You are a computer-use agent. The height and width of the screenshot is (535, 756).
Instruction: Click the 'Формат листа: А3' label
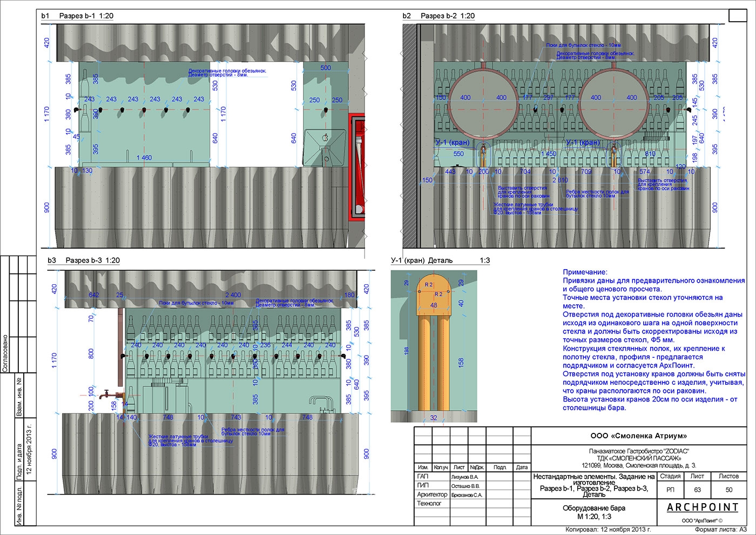coord(721,530)
